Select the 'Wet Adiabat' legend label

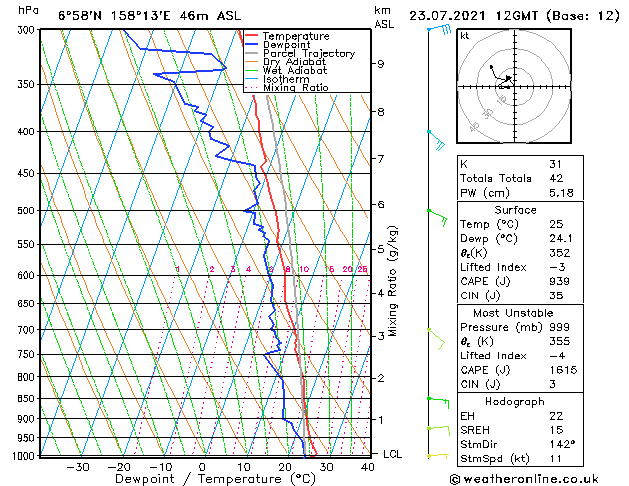click(x=295, y=71)
